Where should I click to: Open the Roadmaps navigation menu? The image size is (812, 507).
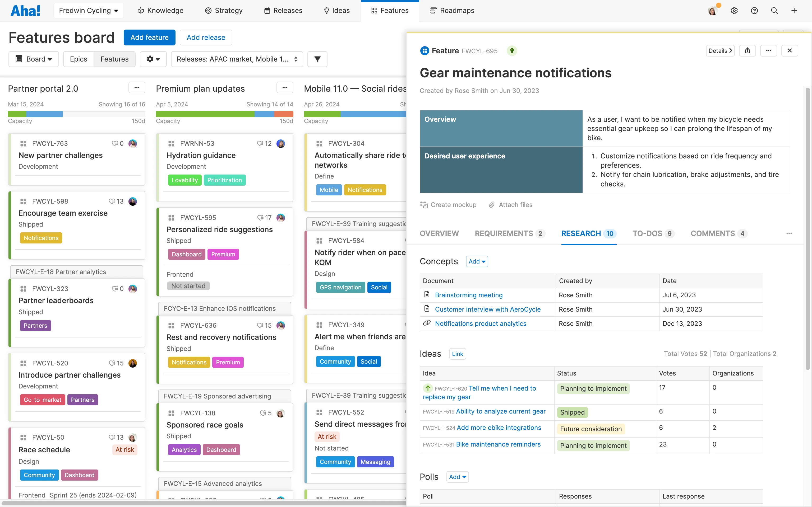[452, 11]
